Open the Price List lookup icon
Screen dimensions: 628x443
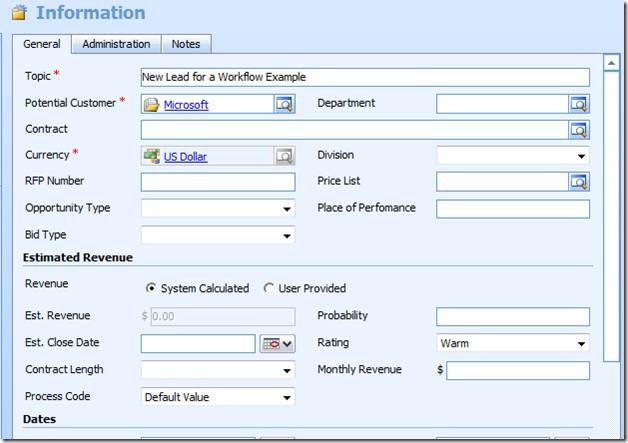[579, 182]
